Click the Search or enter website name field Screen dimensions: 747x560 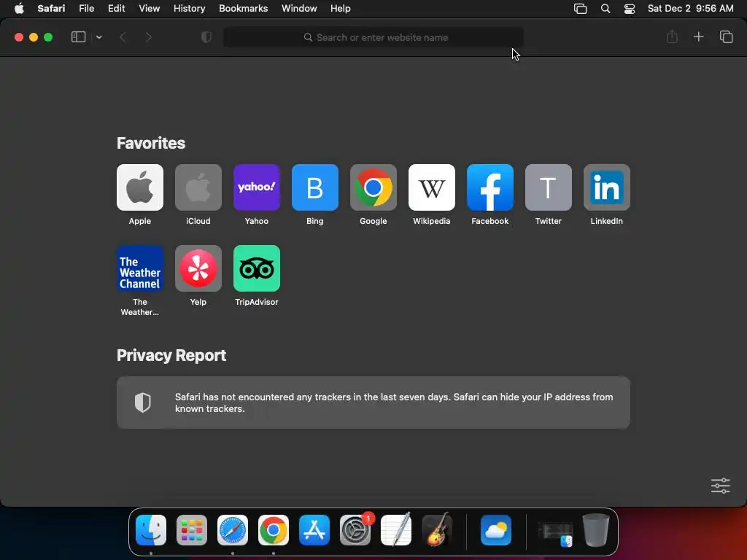(373, 37)
